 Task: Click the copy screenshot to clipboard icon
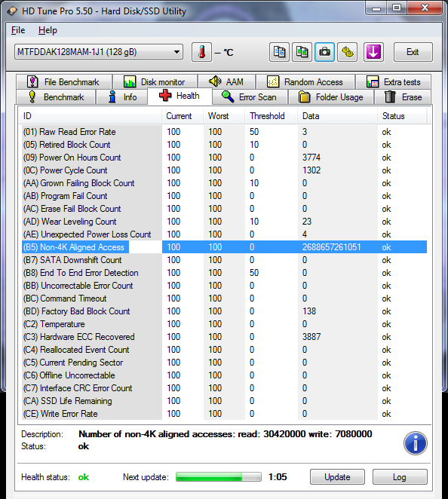click(x=302, y=52)
